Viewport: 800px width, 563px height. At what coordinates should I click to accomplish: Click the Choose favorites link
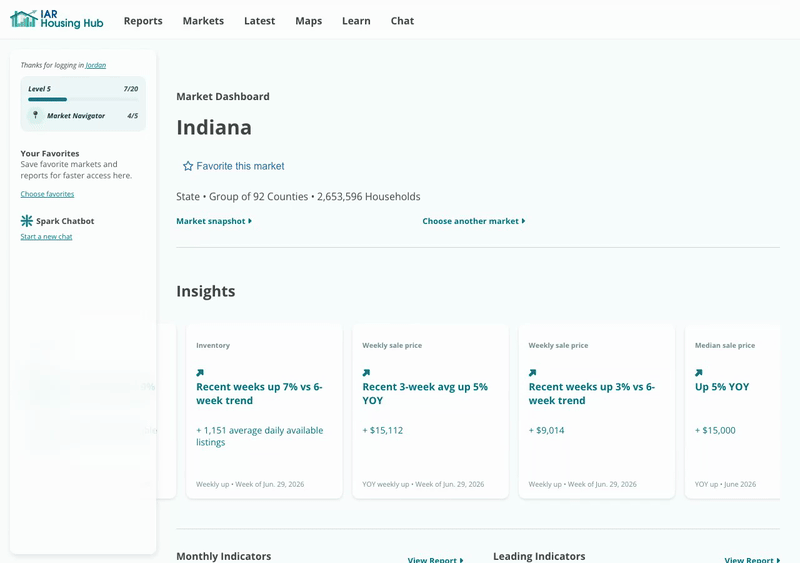point(47,194)
